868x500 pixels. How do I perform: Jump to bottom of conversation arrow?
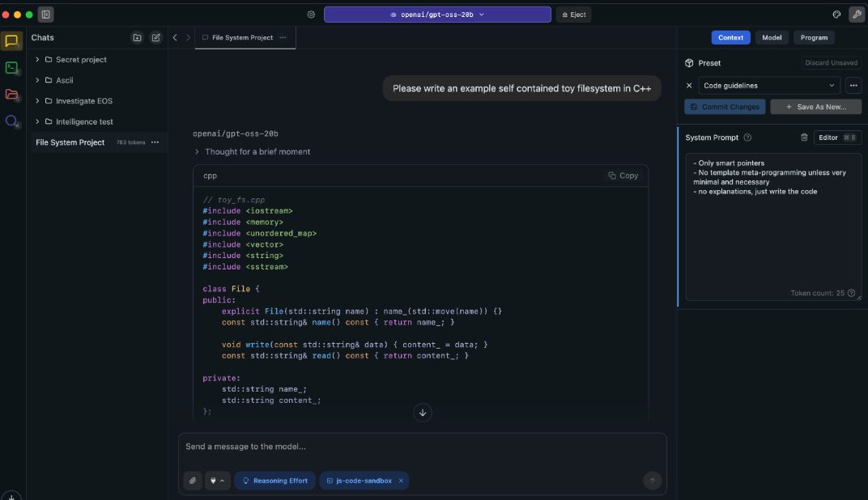point(423,413)
